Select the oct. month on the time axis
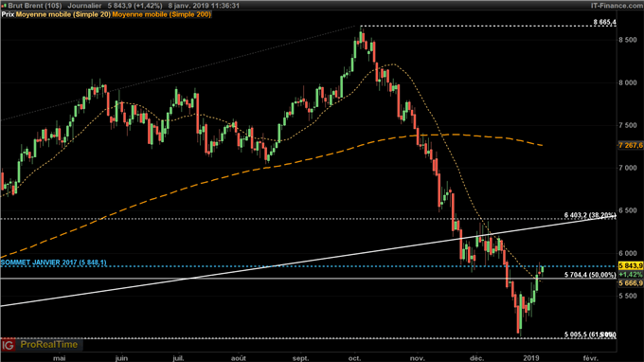 [x=354, y=358]
